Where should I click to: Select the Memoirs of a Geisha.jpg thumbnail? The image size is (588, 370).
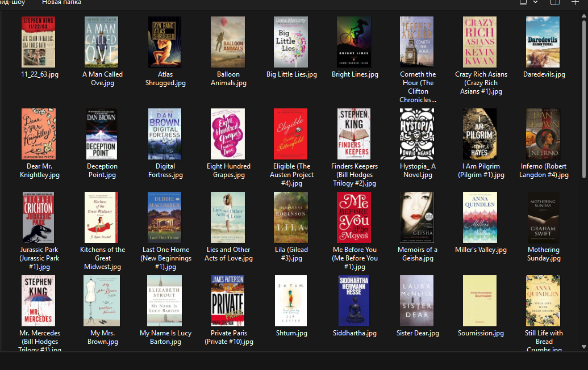pos(416,217)
